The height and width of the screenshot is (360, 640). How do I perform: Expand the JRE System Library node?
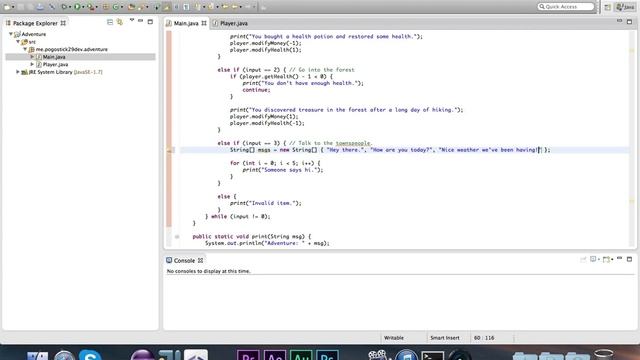pyautogui.click(x=18, y=72)
